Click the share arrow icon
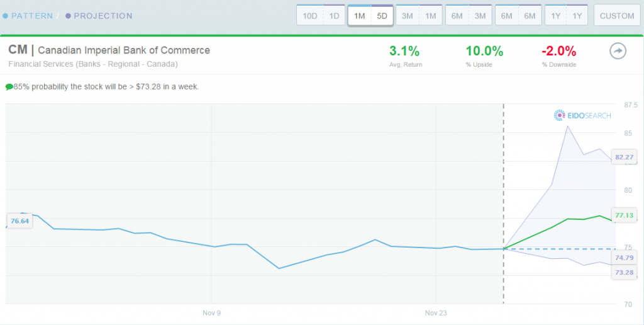Image resolution: width=644 pixels, height=325 pixels. pyautogui.click(x=618, y=52)
